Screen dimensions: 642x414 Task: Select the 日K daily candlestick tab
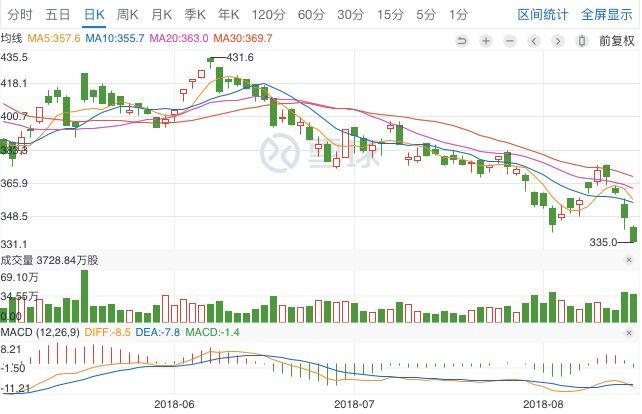(94, 15)
